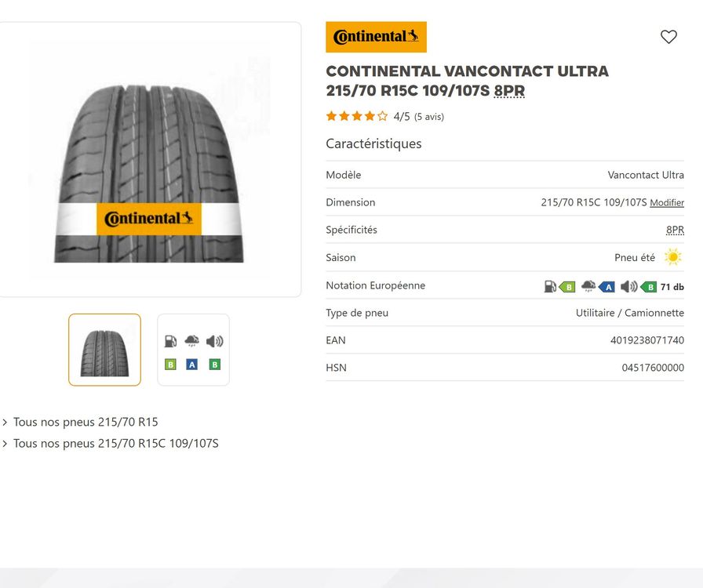Add tire to favorites with heart icon
Screen dimensions: 703x588
pos(668,37)
